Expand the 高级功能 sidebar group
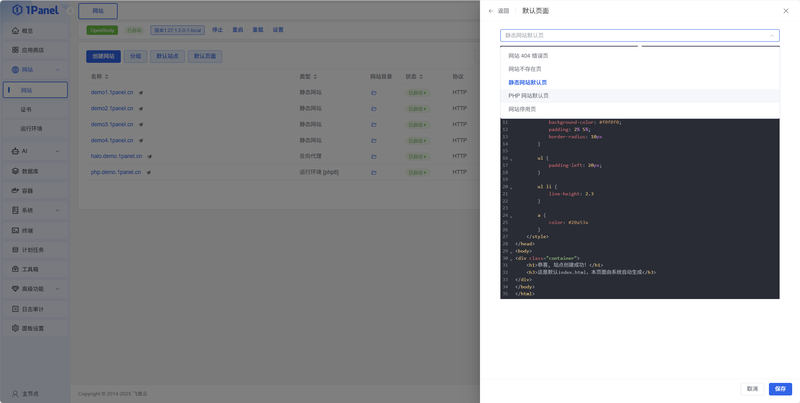800x403 pixels. pos(57,289)
